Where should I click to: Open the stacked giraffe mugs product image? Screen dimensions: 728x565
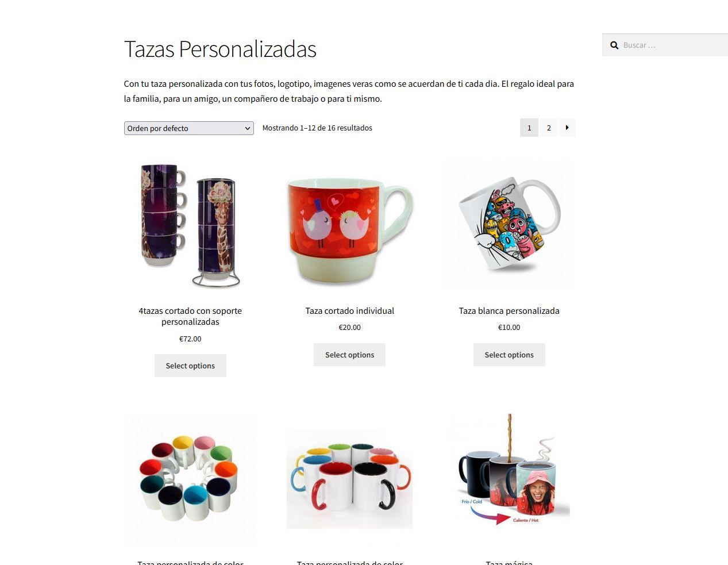pos(190,225)
